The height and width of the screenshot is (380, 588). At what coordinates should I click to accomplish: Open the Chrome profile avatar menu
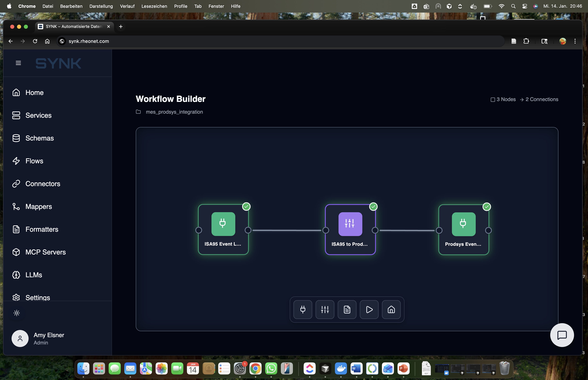tap(563, 41)
